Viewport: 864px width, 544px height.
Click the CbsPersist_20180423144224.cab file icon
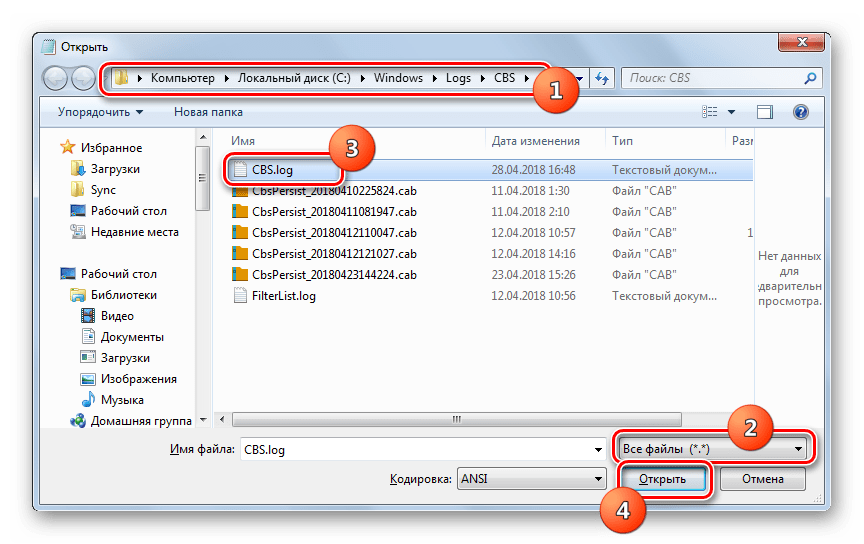coord(240,274)
